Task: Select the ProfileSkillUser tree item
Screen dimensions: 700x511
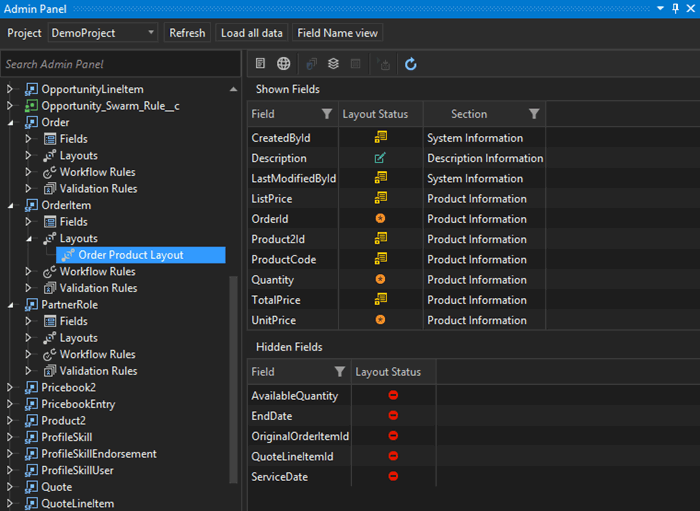Action: point(77,470)
